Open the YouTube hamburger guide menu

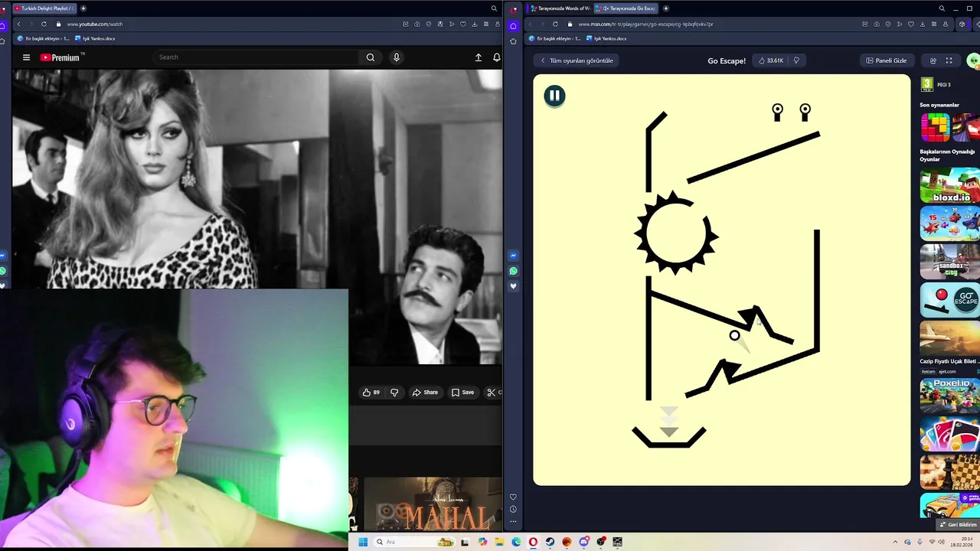tap(26, 57)
